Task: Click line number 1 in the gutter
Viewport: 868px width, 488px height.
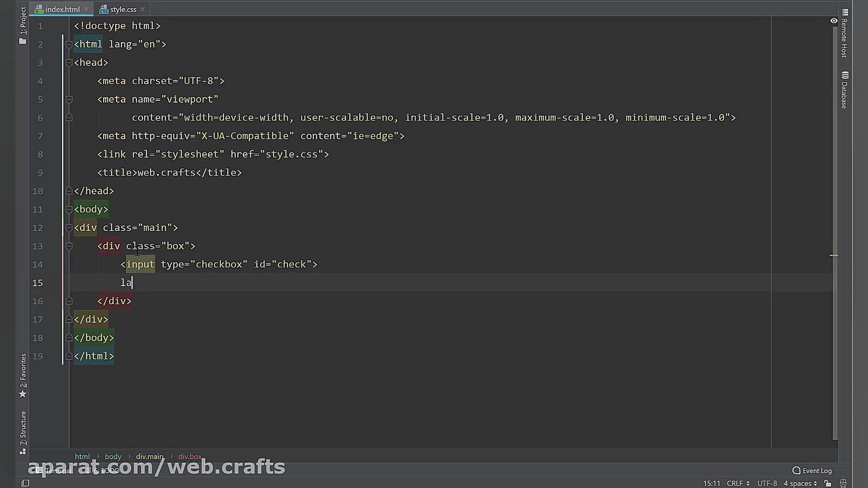Action: [x=40, y=26]
